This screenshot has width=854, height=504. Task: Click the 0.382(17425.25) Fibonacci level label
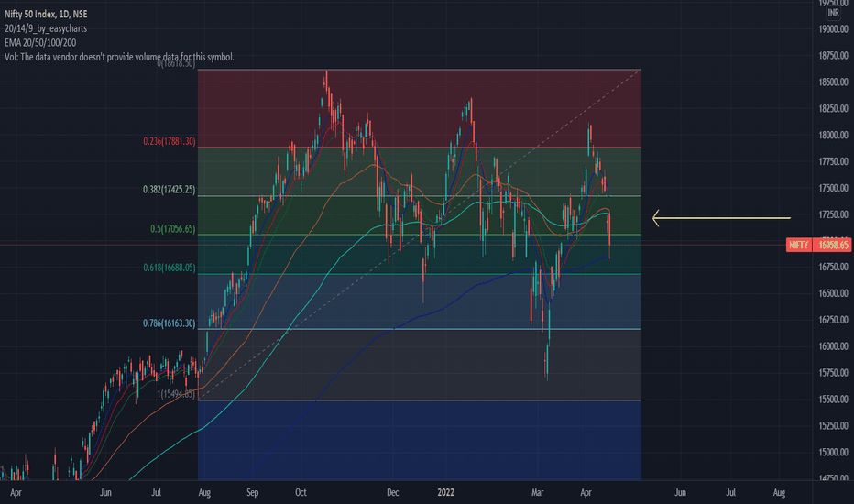(x=169, y=190)
